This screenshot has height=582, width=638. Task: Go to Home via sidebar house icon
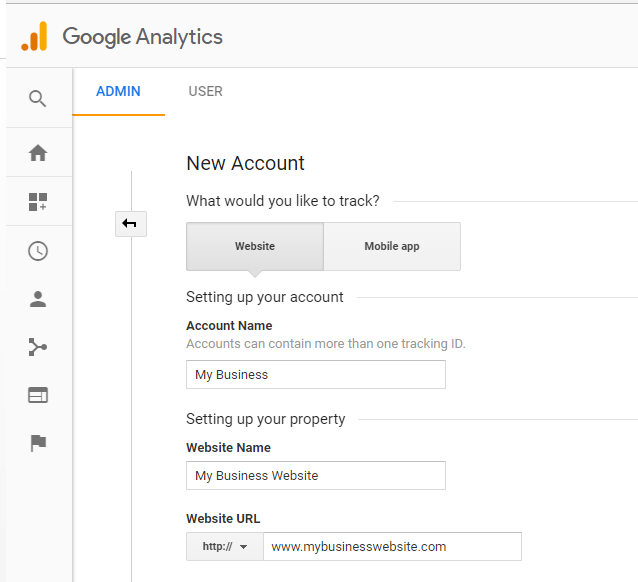point(38,153)
